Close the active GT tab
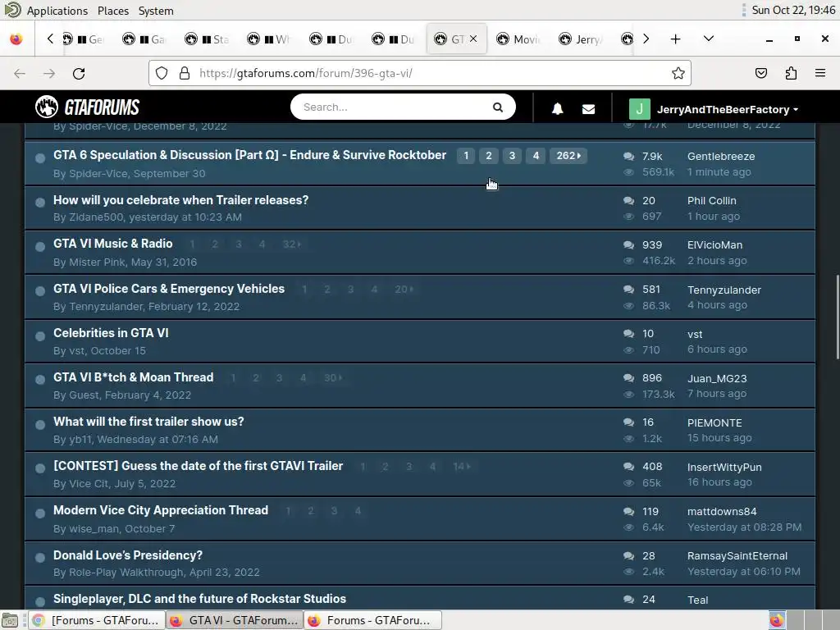Image resolution: width=840 pixels, height=630 pixels. click(473, 39)
